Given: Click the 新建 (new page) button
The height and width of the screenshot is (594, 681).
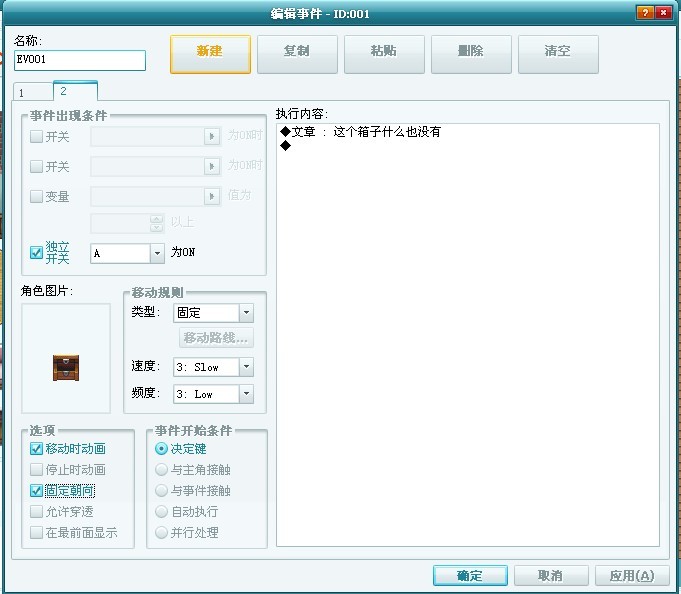Looking at the screenshot, I should coord(210,54).
